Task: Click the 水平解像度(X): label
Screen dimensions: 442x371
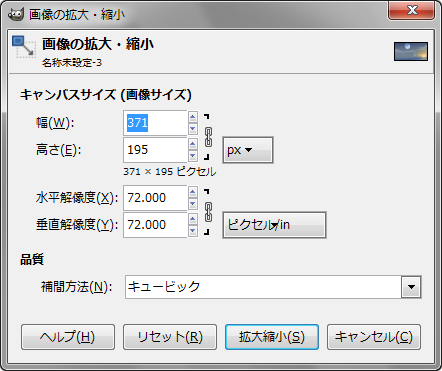Action: (x=77, y=198)
